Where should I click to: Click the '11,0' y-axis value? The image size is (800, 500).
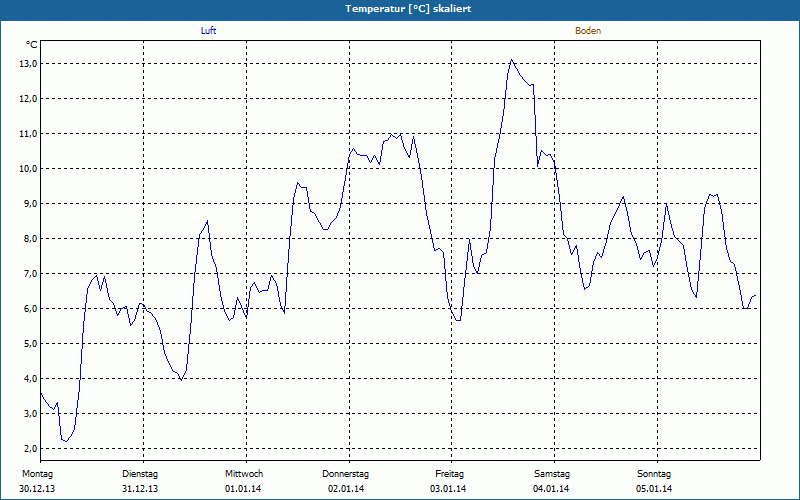tap(28, 134)
